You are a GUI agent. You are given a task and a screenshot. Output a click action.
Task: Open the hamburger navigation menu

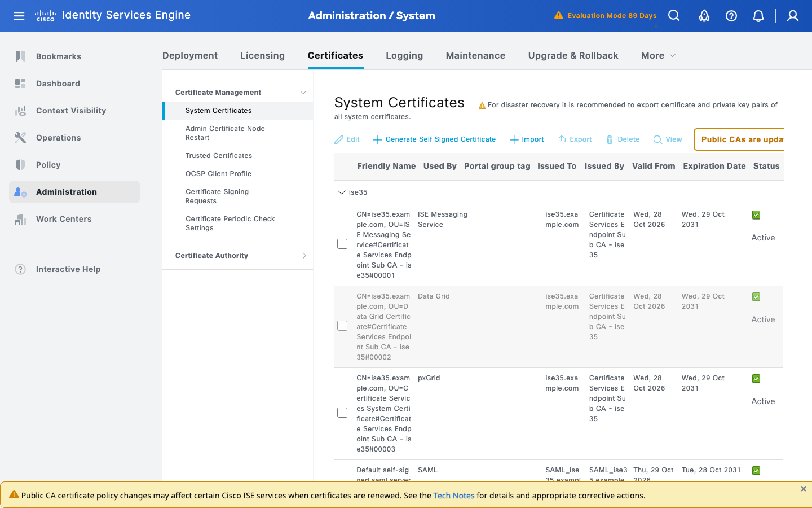click(19, 16)
